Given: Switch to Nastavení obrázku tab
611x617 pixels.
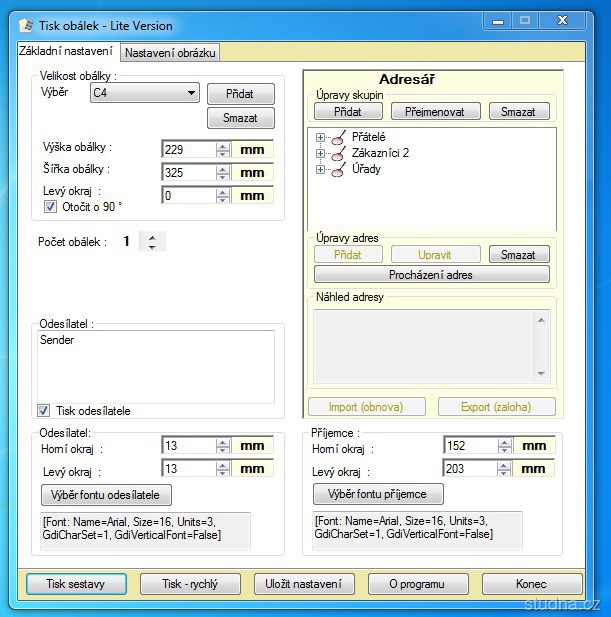Looking at the screenshot, I should (x=169, y=53).
